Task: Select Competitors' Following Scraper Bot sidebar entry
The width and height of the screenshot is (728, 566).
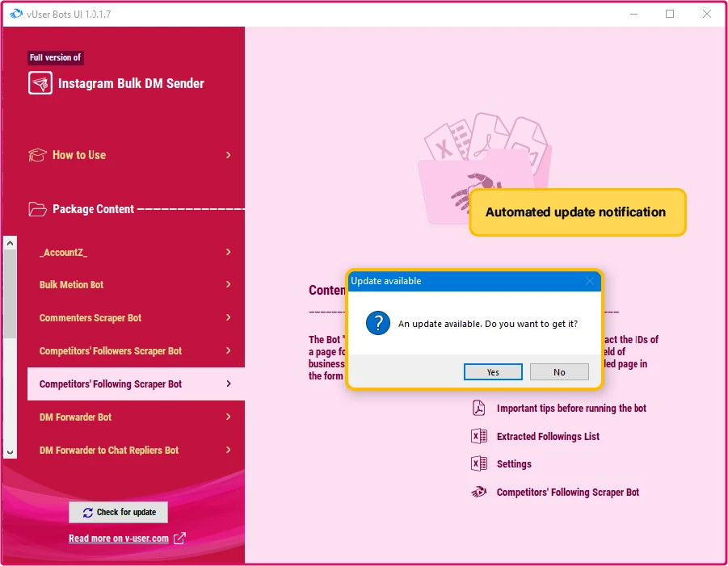Action: [136, 384]
